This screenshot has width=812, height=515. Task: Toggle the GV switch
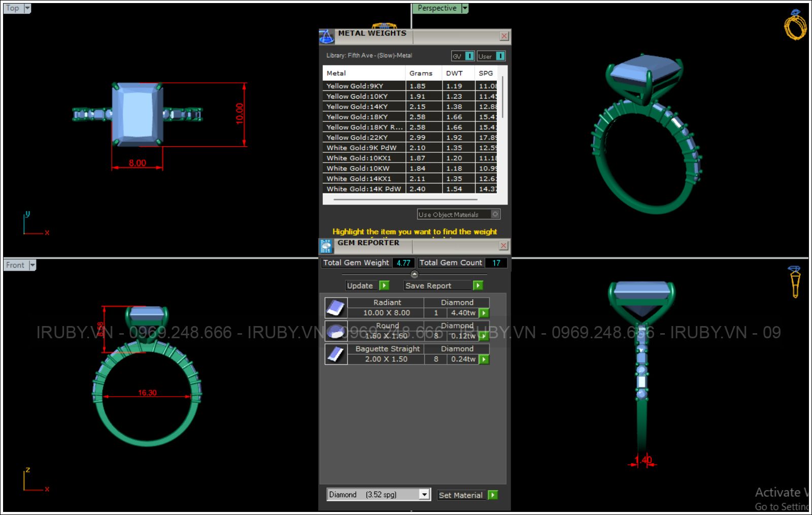469,56
